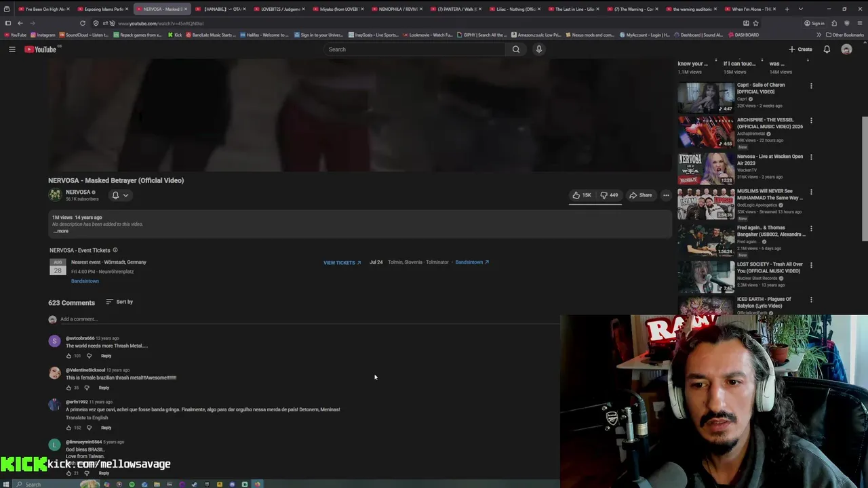Click VIEW TICKETS link
Screen dimensions: 868x488
click(x=342, y=262)
